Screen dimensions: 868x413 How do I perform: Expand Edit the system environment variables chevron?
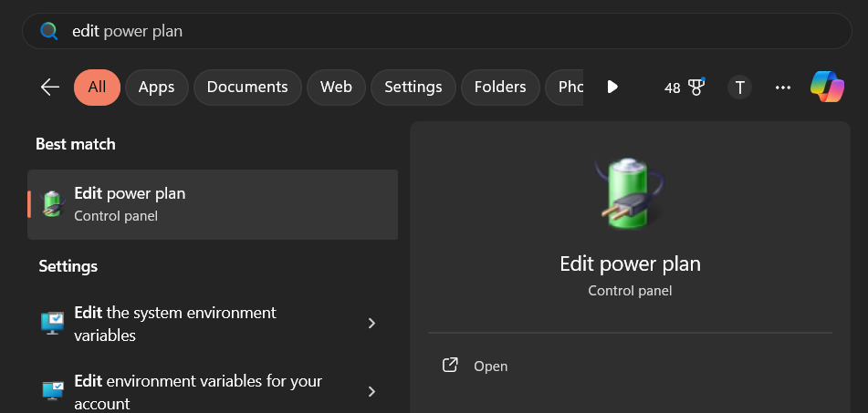[371, 323]
